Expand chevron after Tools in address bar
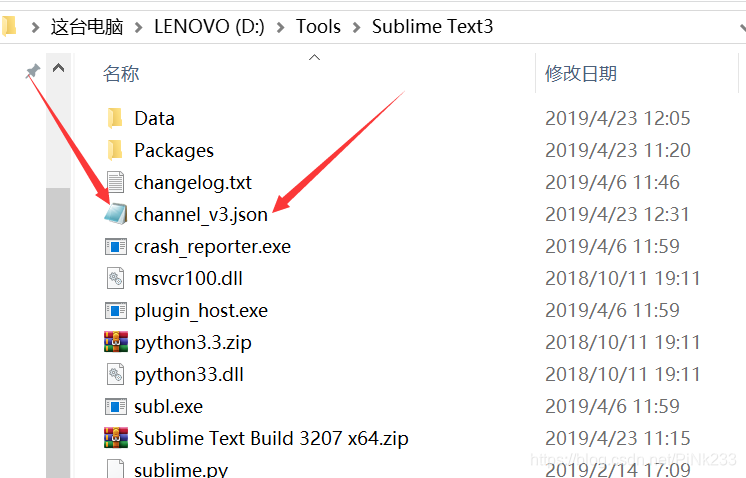This screenshot has height=478, width=746. (x=356, y=27)
